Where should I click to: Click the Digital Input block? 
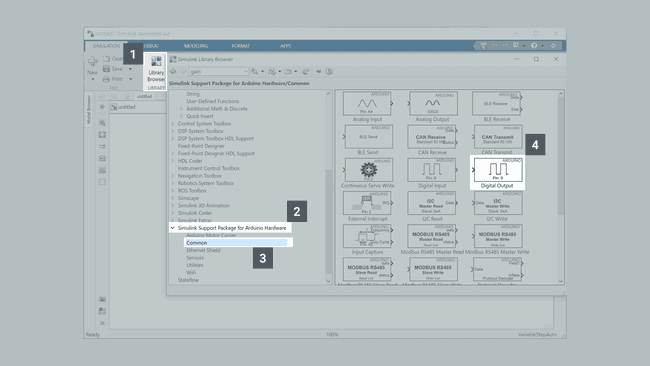click(432, 172)
